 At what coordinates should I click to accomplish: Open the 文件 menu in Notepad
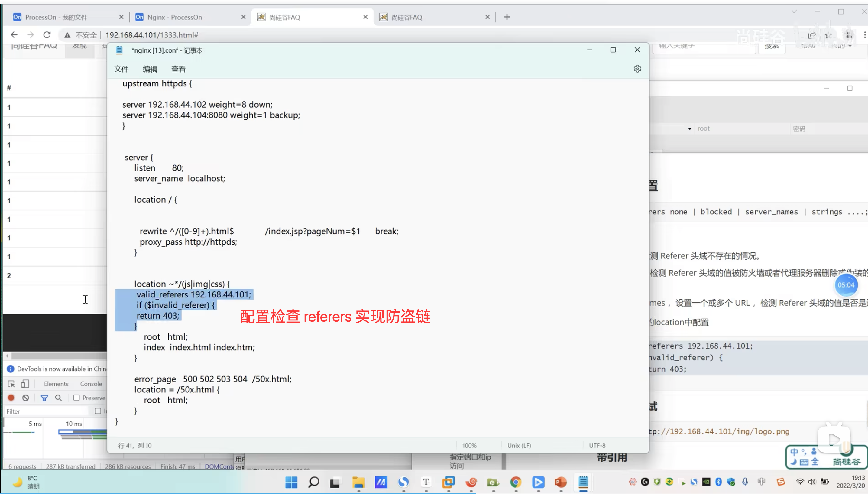pos(121,69)
